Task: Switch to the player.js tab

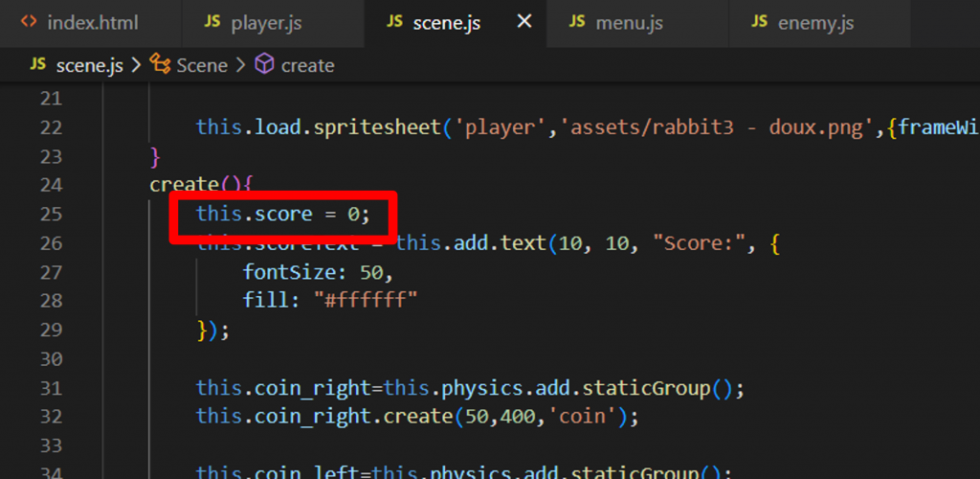Action: point(273,23)
